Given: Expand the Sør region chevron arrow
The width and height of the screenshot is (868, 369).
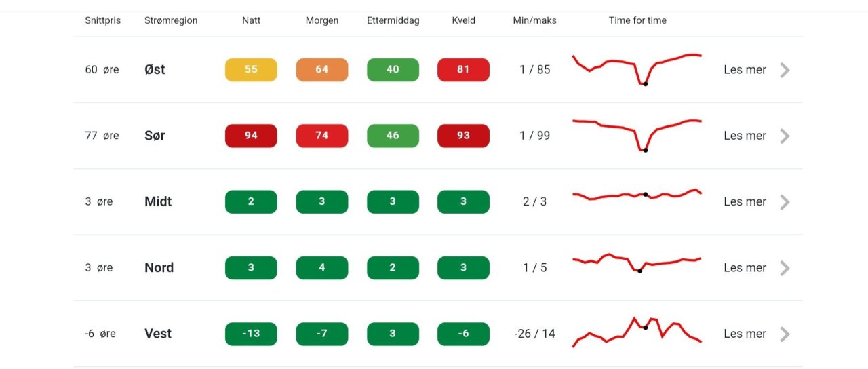Looking at the screenshot, I should click(785, 136).
